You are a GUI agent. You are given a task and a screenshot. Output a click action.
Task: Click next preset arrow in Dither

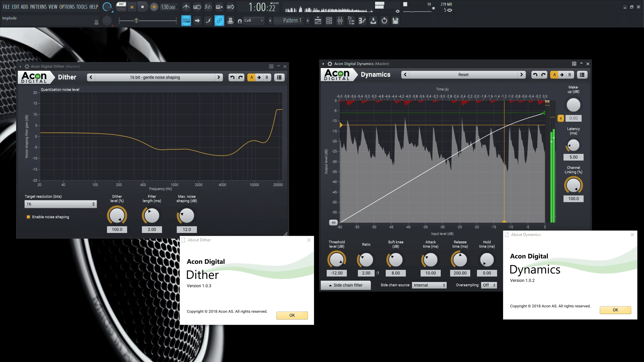pos(219,77)
